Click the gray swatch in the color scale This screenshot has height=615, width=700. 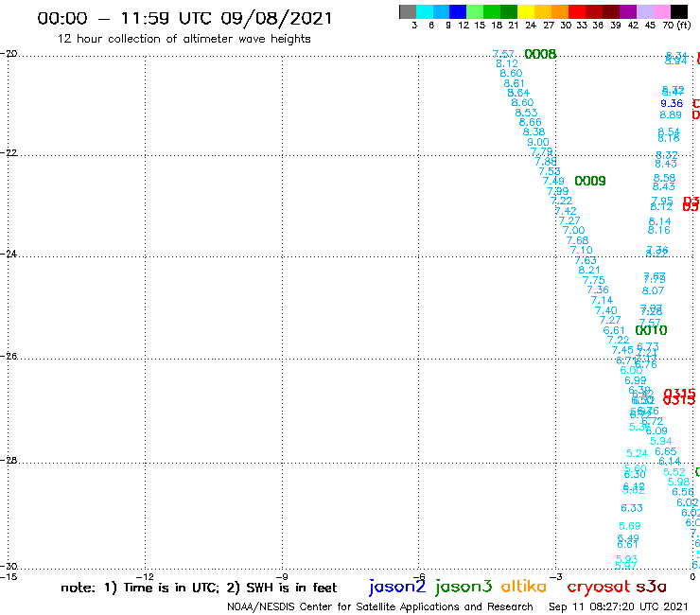(x=408, y=11)
